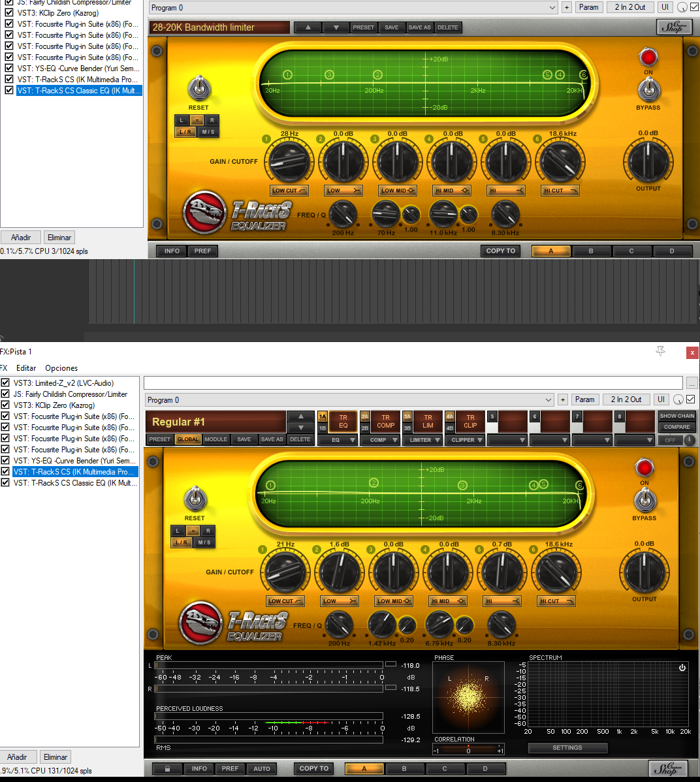Flip BYPASS switch in upper Classic EQ window
The width and height of the screenshot is (700, 782).
point(648,90)
